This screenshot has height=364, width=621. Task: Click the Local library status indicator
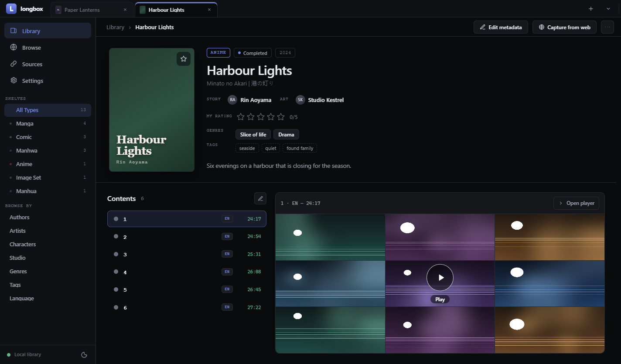tap(24, 354)
